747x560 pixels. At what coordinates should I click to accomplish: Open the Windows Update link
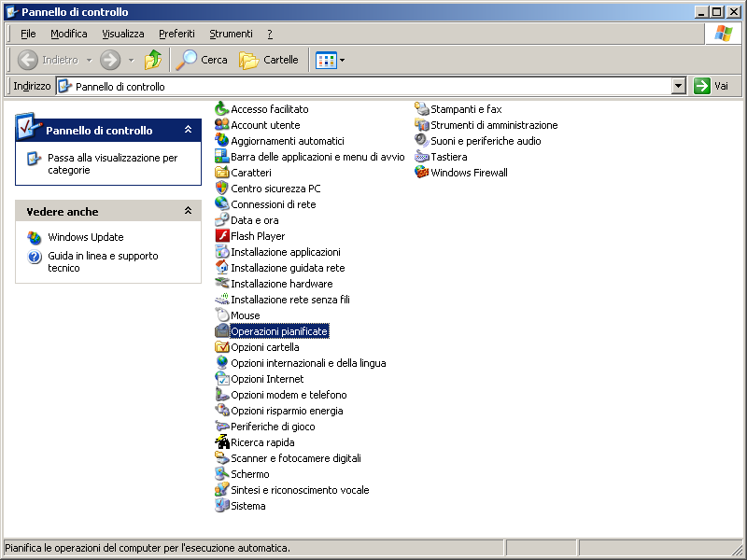point(86,237)
